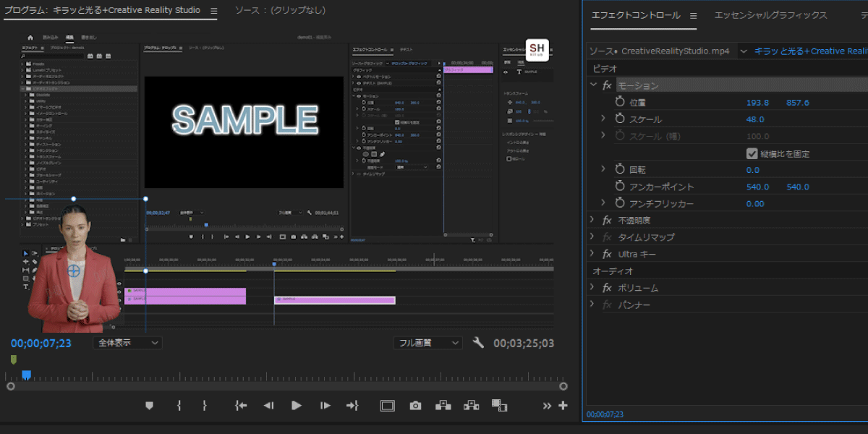Image resolution: width=868 pixels, height=434 pixels.
Task: Toggle the anti-flicker (アンチフリッカー) stopwatch
Action: click(620, 204)
